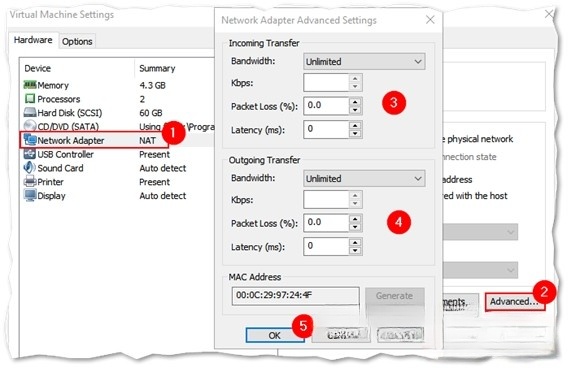Select the Printer row in device list

point(117,182)
